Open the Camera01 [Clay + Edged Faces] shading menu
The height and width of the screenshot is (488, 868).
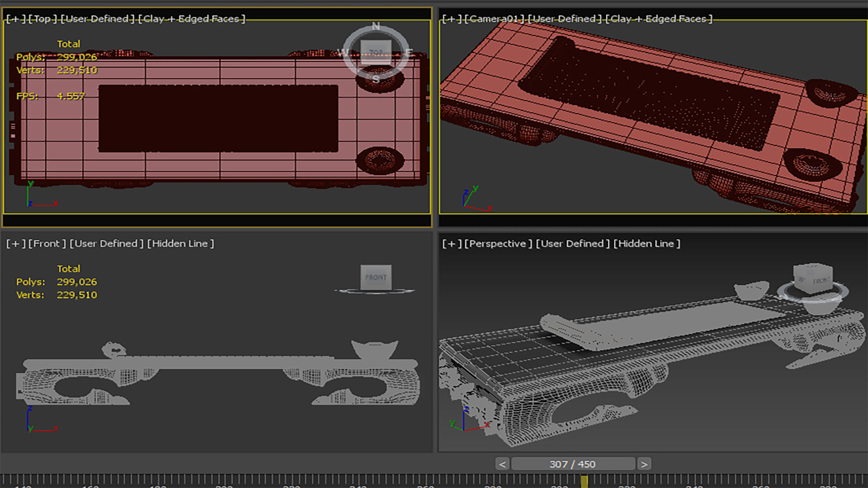click(x=659, y=19)
